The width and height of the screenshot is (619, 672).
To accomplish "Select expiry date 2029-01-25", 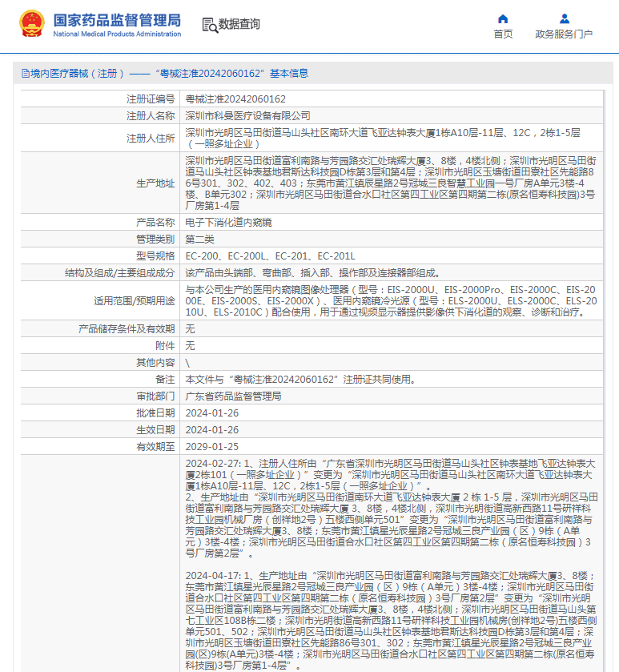I will (212, 447).
